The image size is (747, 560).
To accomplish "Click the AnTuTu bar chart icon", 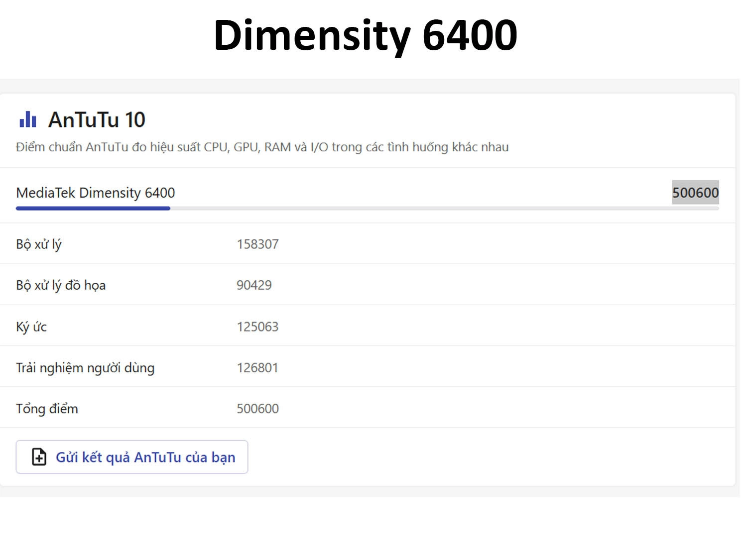I will coord(28,119).
